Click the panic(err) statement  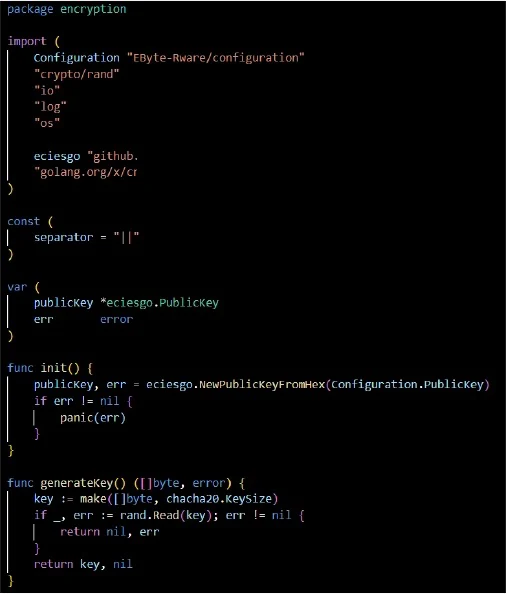(93, 417)
